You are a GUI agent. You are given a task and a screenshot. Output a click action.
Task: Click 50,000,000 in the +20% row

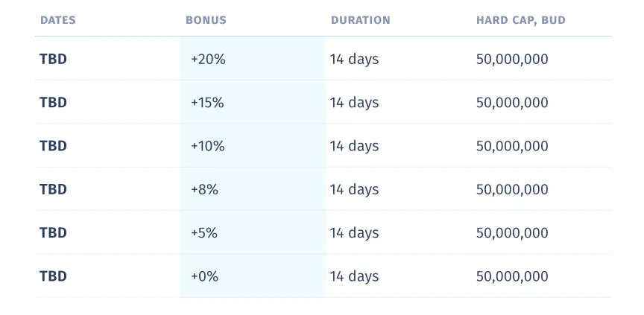(x=512, y=60)
